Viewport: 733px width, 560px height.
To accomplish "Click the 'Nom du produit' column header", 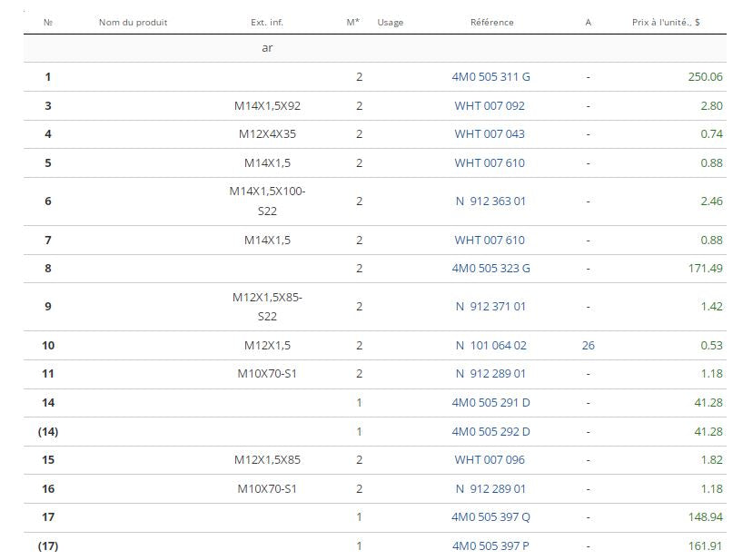I will (x=133, y=22).
